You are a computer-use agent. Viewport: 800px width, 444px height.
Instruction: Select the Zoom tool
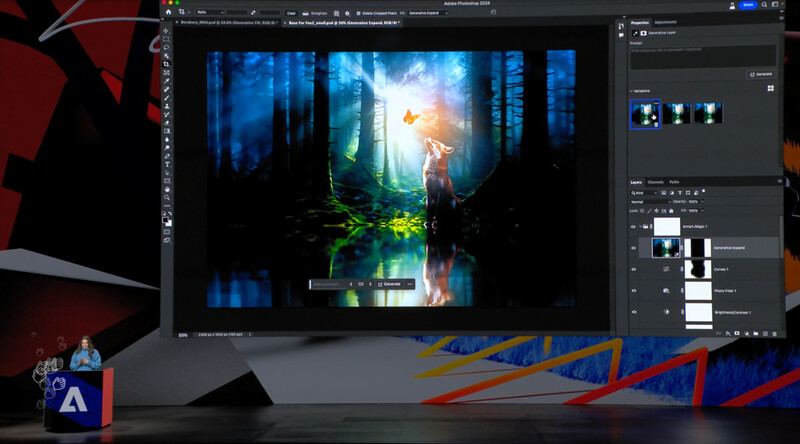[x=166, y=198]
